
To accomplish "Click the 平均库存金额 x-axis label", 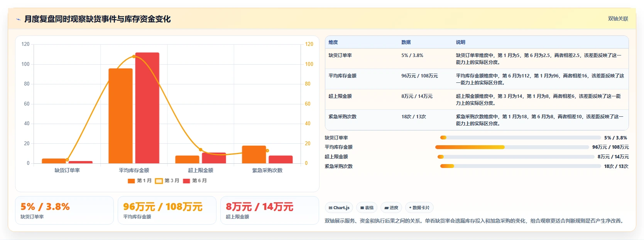I will (134, 170).
